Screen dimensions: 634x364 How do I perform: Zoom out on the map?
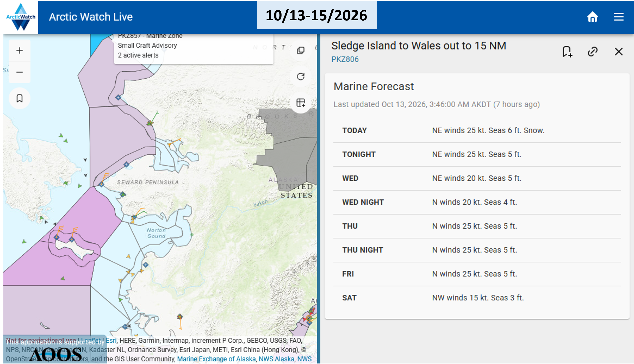[x=20, y=72]
